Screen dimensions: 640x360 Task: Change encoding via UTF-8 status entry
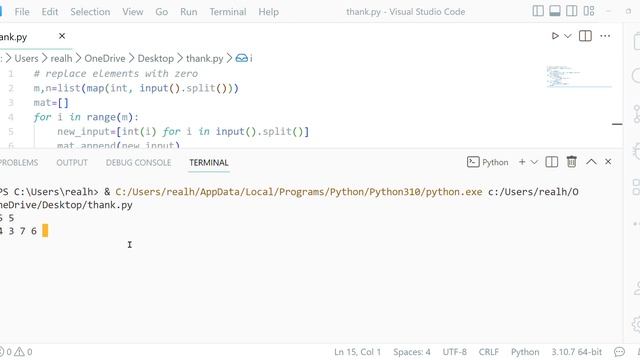coord(454,352)
